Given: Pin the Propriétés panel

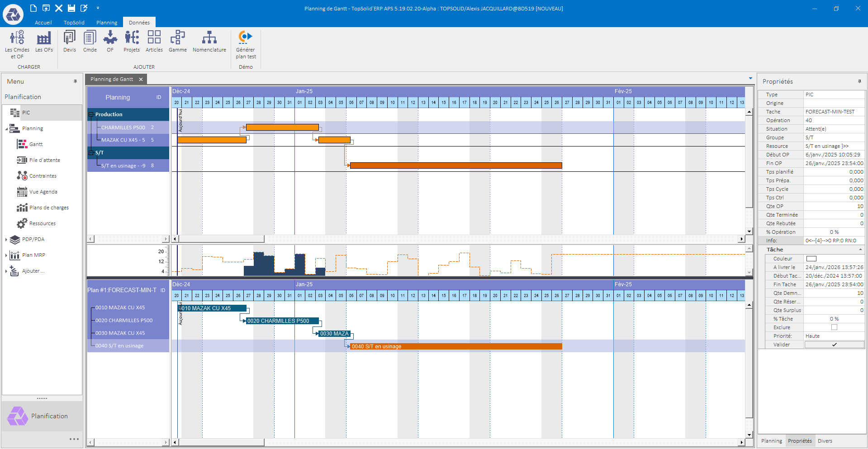Looking at the screenshot, I should pos(859,81).
